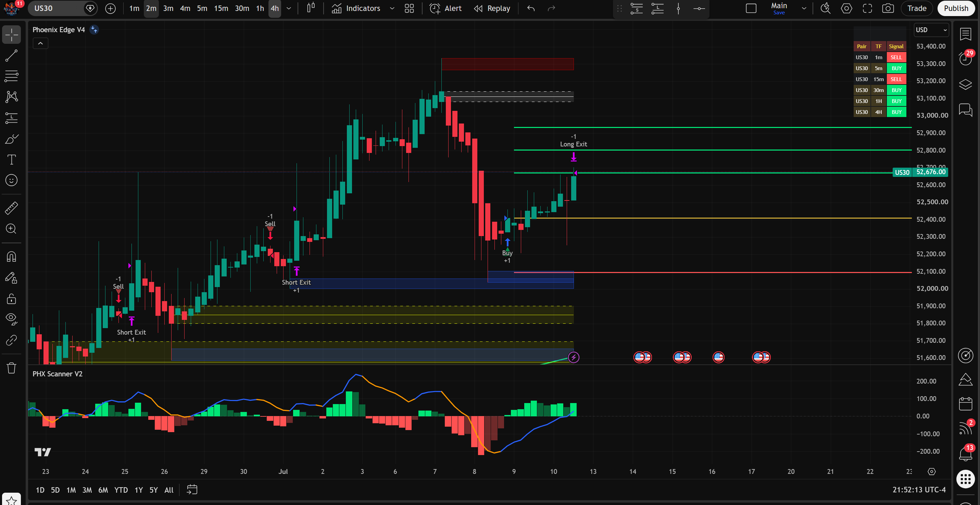This screenshot has height=505, width=980.
Task: Switch to the 2m timeframe
Action: (x=151, y=8)
